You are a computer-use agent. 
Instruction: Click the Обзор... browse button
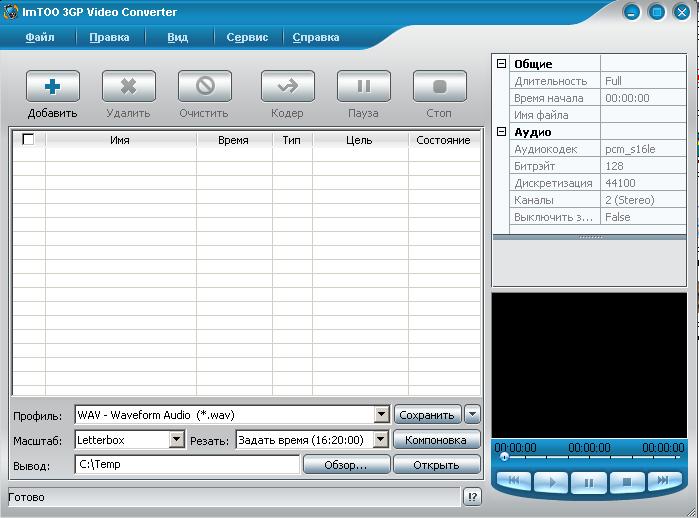(x=346, y=465)
